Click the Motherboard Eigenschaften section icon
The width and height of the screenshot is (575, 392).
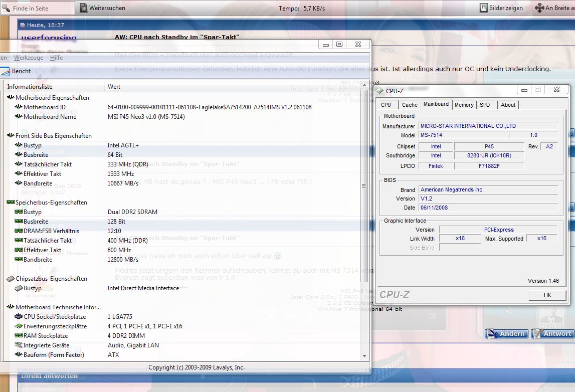11,98
